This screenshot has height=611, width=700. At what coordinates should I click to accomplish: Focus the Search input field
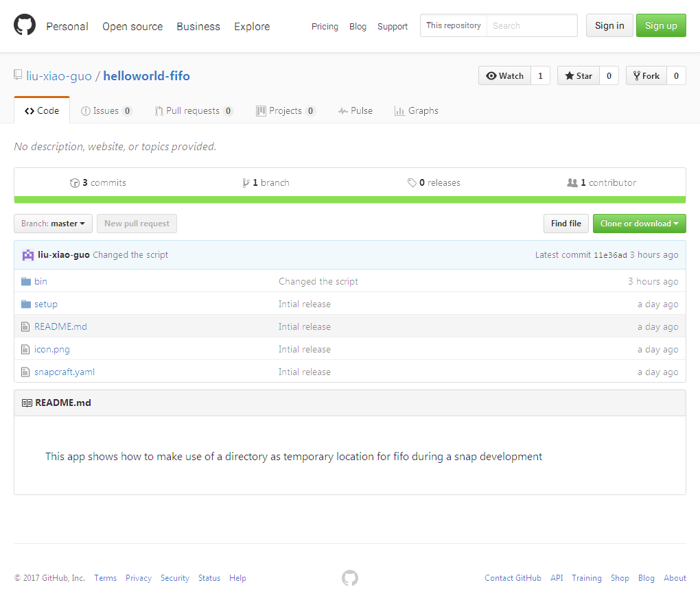pos(532,25)
